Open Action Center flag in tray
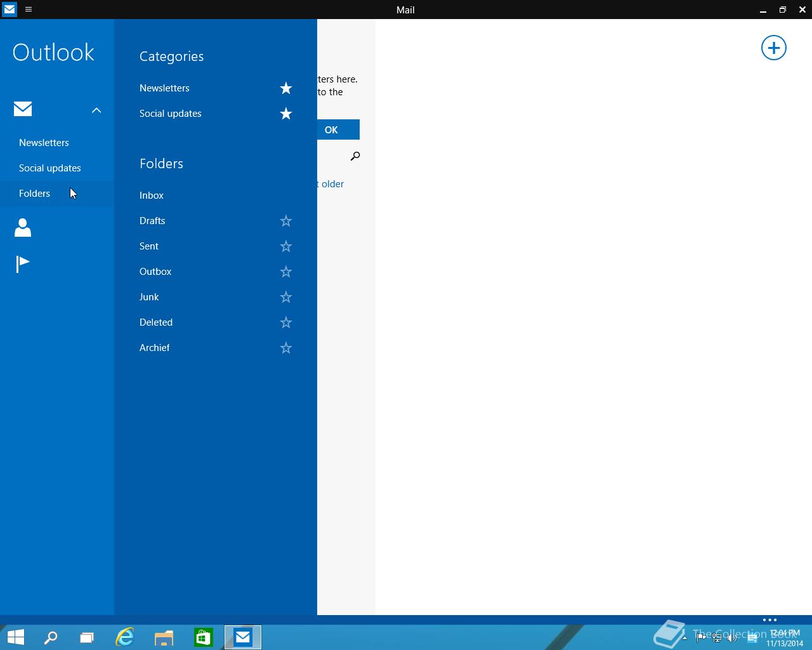This screenshot has width=812, height=650. [x=700, y=638]
